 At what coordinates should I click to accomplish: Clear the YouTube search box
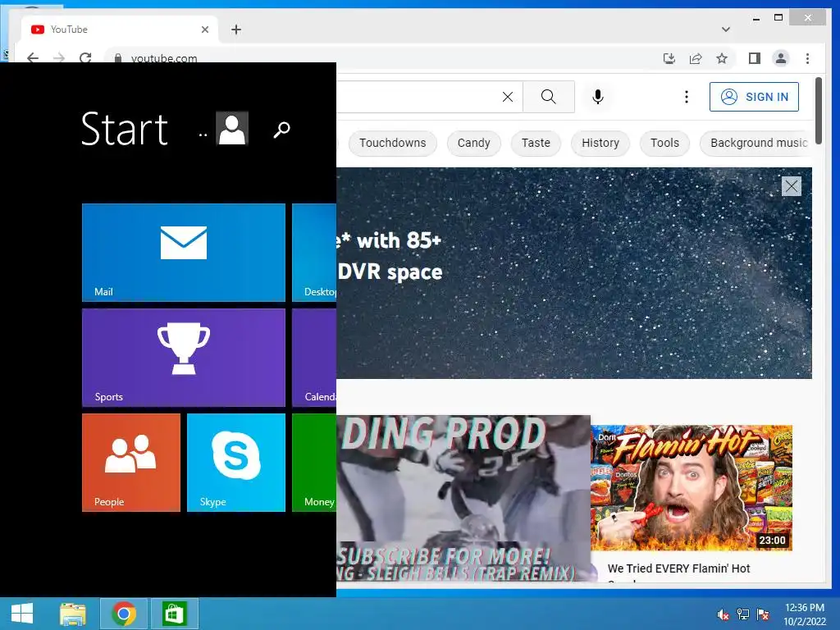(507, 97)
